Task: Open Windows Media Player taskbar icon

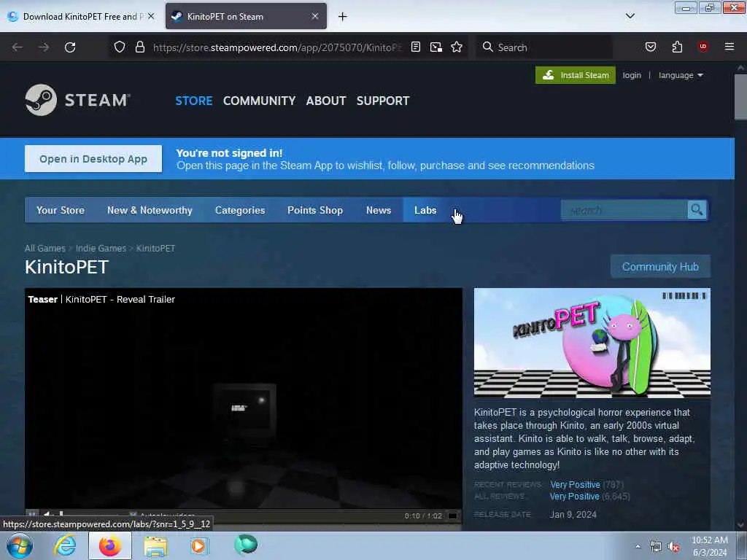Action: coord(199,545)
